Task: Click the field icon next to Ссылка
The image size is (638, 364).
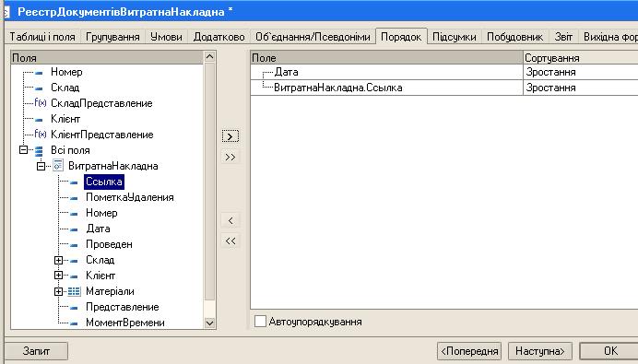Action: pyautogui.click(x=74, y=182)
